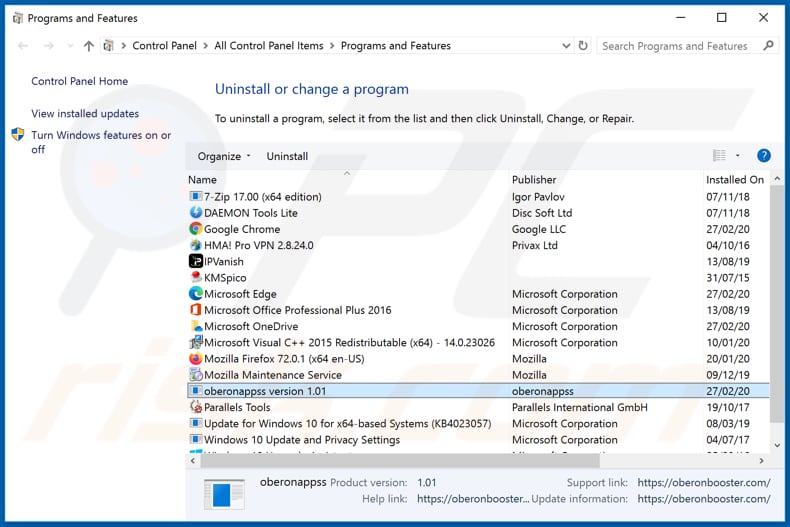Click the 31/07/15 install date
Image resolution: width=790 pixels, height=527 pixels.
click(728, 278)
